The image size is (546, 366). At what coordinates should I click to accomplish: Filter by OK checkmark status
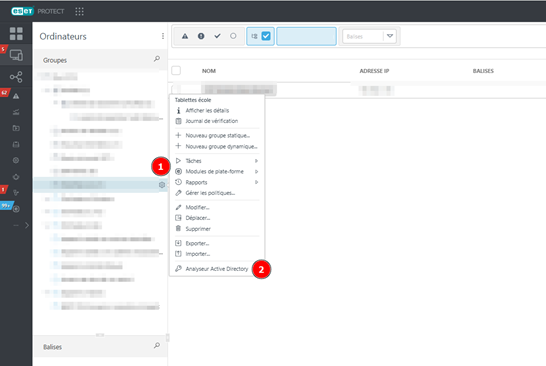[x=217, y=36]
